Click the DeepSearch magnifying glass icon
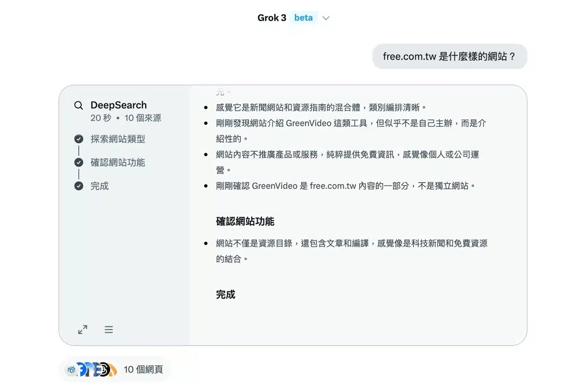Screen dimensions: 588x392 point(79,105)
